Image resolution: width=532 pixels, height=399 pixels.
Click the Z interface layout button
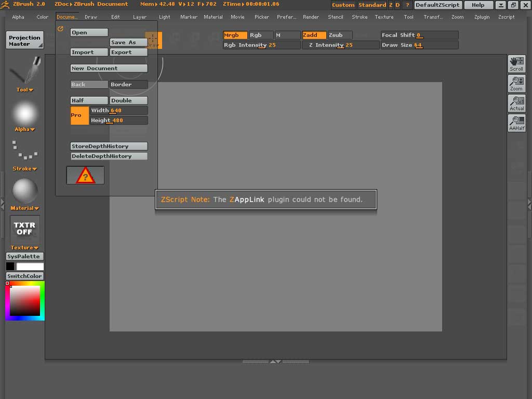(391, 5)
